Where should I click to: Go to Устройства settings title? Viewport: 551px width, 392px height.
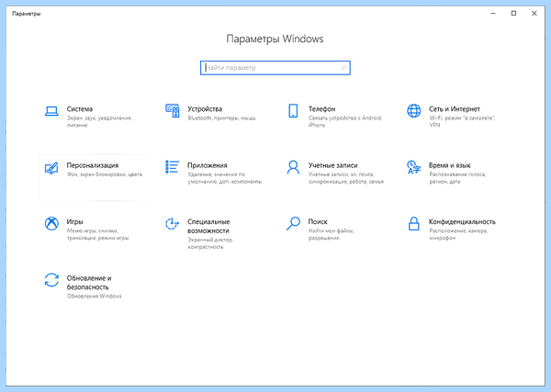[205, 109]
